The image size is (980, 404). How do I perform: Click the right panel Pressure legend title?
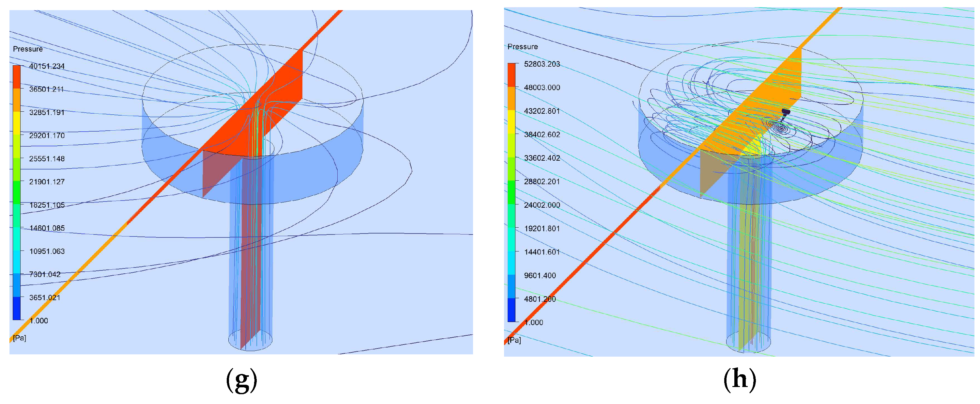tap(522, 47)
